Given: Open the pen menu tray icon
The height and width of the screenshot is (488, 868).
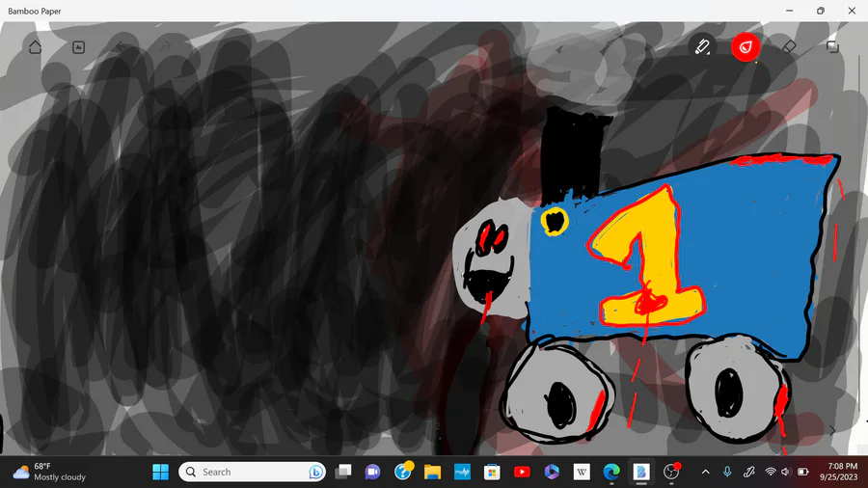Looking at the screenshot, I should click(749, 472).
